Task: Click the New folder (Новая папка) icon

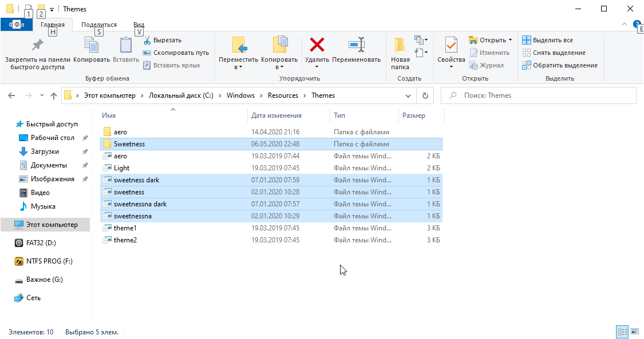Action: (x=400, y=45)
